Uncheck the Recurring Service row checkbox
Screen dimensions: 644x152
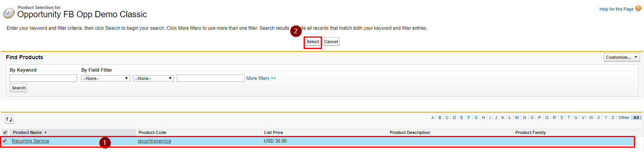tap(5, 141)
